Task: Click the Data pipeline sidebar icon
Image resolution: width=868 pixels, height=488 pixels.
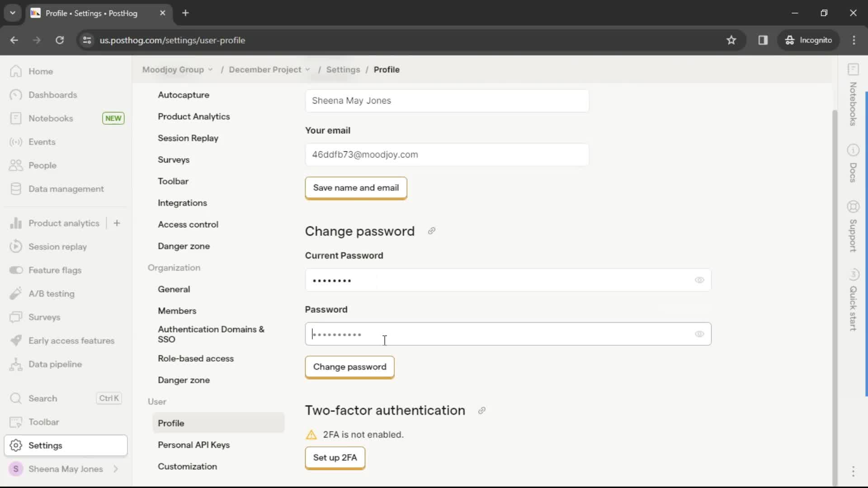Action: [x=16, y=364]
